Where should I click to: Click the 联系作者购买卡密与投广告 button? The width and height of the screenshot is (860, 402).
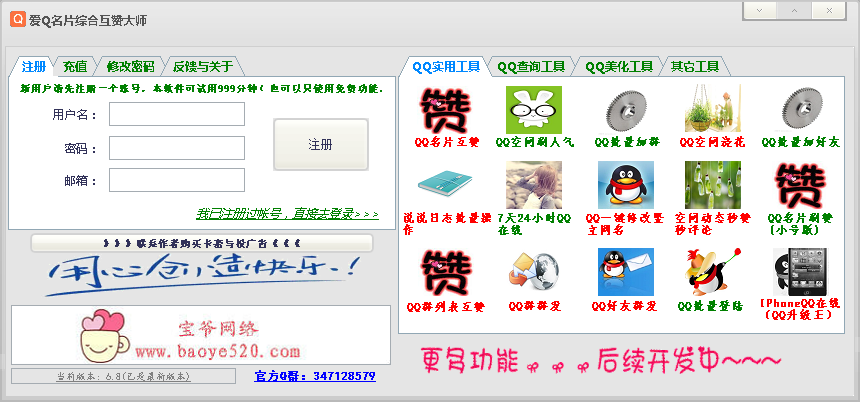tap(202, 243)
